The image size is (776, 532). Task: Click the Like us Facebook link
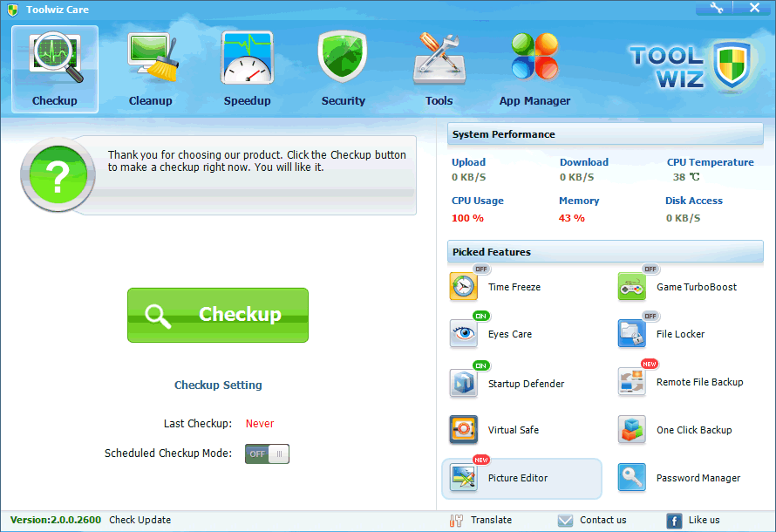[694, 521]
